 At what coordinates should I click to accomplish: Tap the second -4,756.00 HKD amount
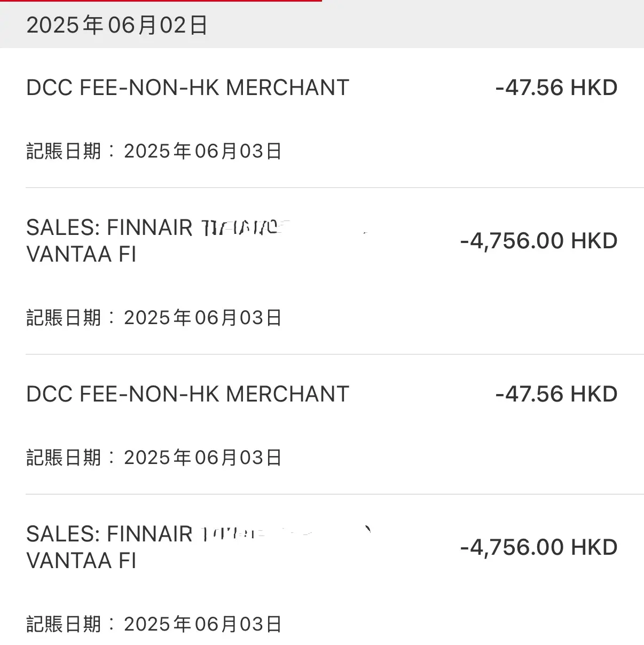(x=538, y=547)
